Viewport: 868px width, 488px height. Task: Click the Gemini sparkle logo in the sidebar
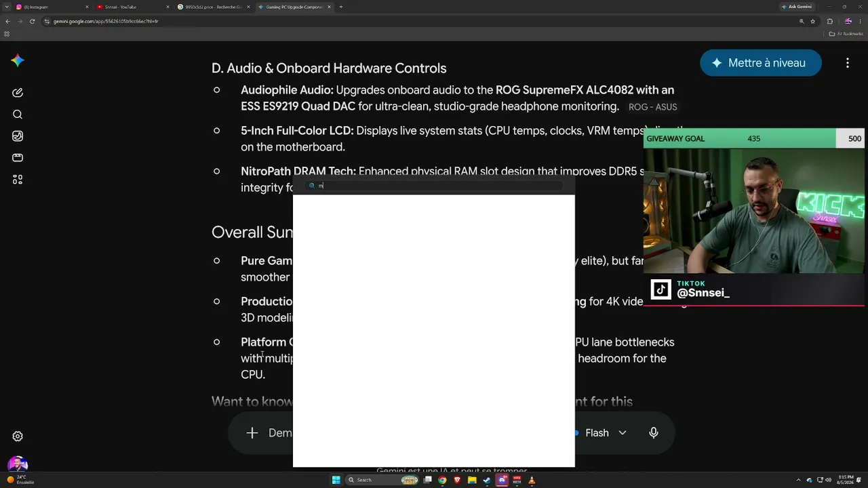coord(18,61)
